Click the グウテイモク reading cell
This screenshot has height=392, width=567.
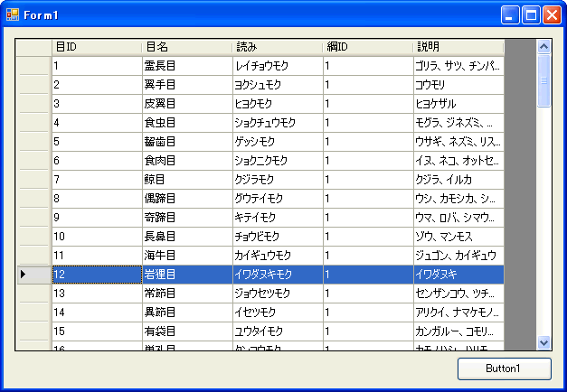coord(278,199)
